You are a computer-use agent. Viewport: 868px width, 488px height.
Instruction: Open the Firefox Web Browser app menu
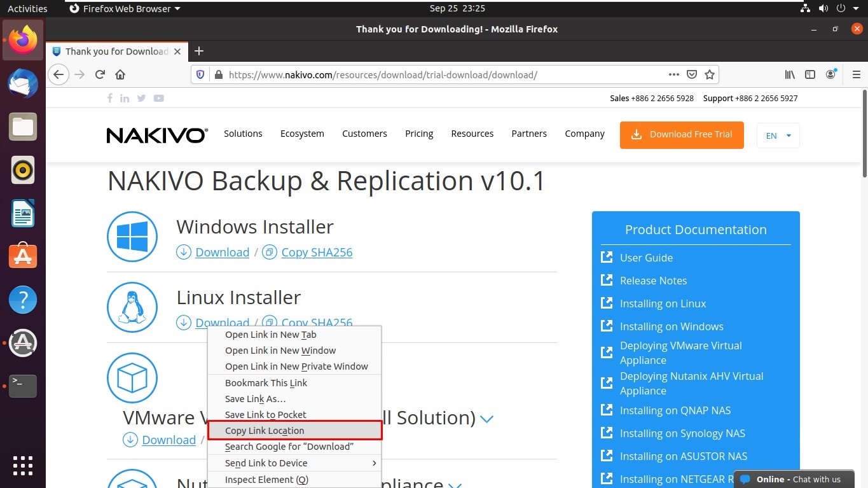(x=125, y=8)
